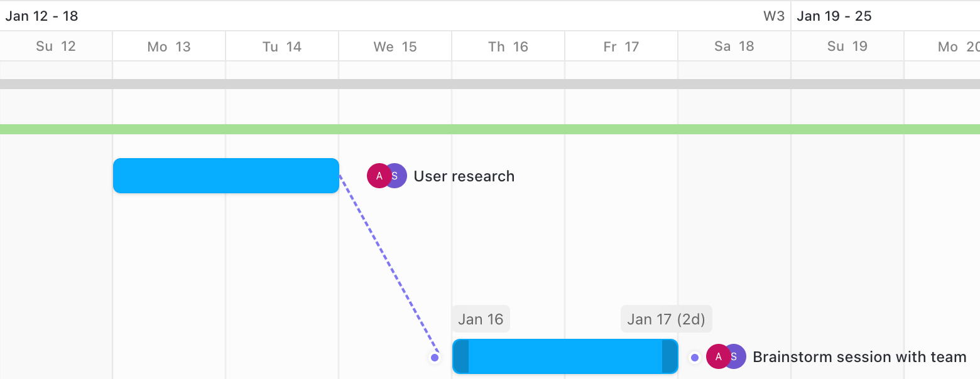Select the User research task bar
Viewport: 980px width, 379px height.
coord(226,176)
